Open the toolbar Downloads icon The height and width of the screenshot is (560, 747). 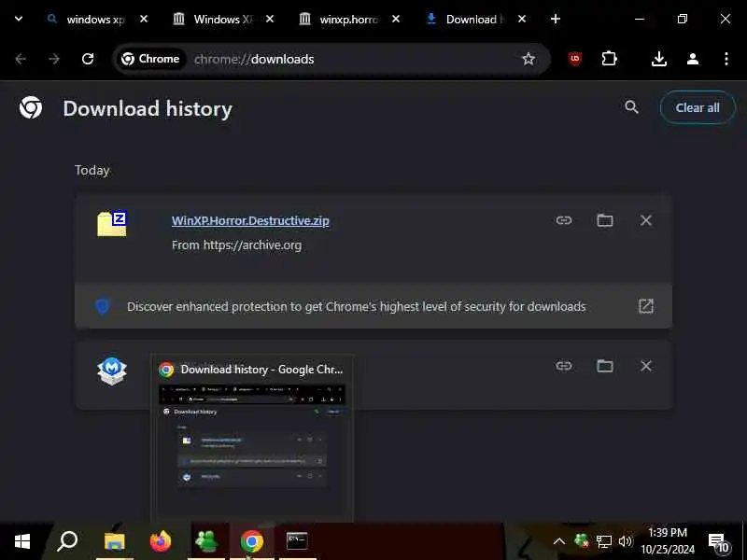click(659, 59)
